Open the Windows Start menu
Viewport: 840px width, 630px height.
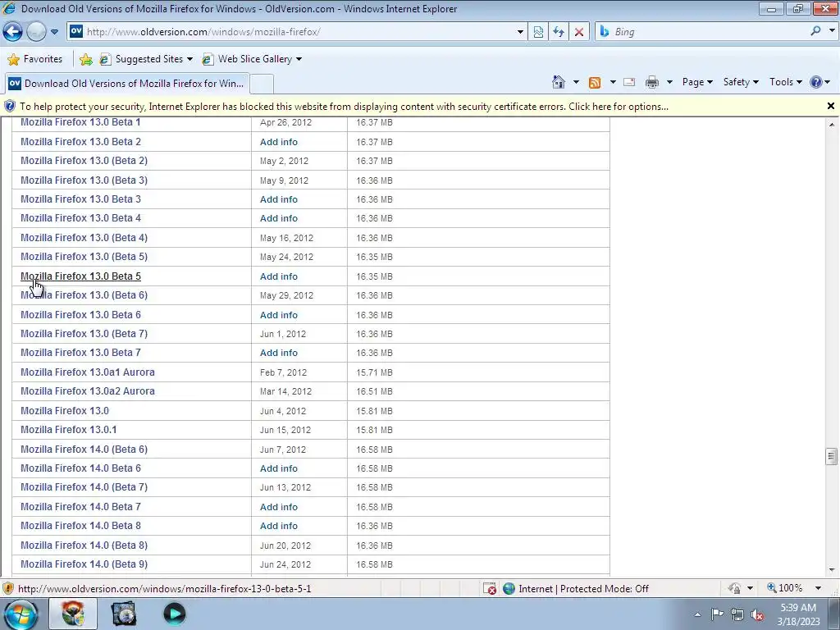click(x=21, y=614)
